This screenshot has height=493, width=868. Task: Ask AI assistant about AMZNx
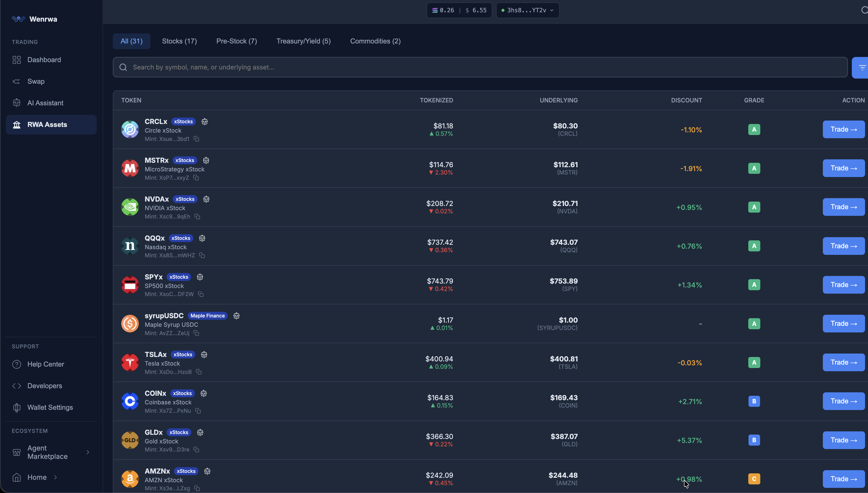207,471
